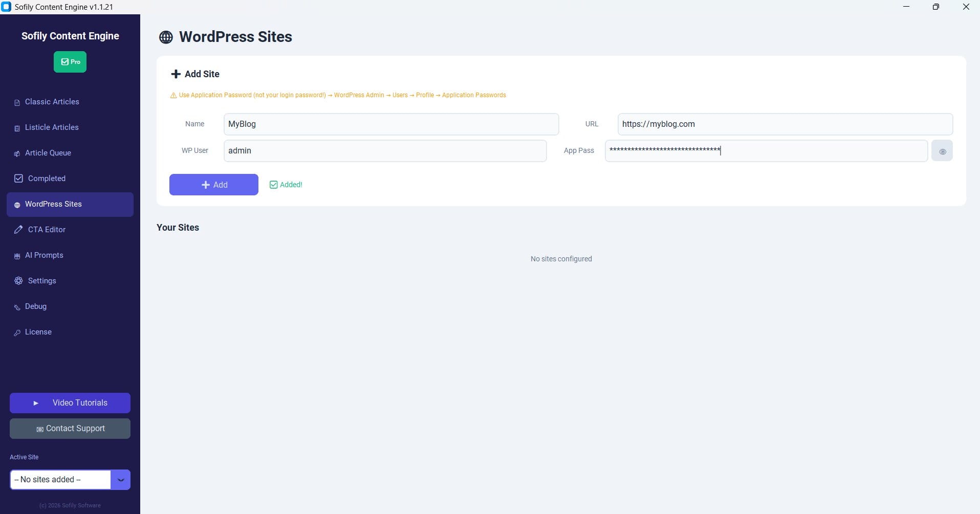Close the Sofily Content Engine window
Image resolution: width=980 pixels, height=514 pixels.
966,7
